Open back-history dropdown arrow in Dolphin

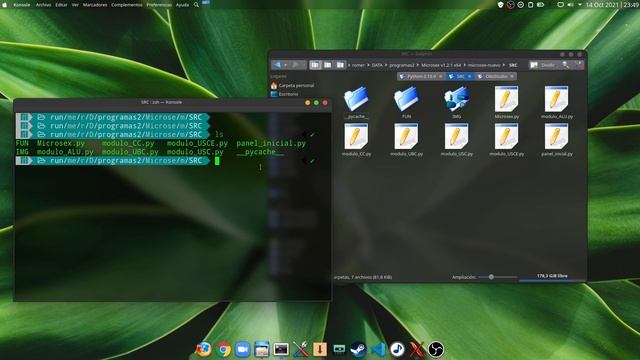pos(286,65)
